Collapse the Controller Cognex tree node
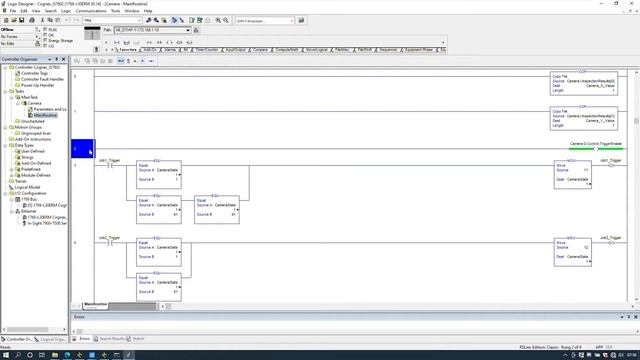Viewport: 640px width, 360px height. tap(5, 67)
